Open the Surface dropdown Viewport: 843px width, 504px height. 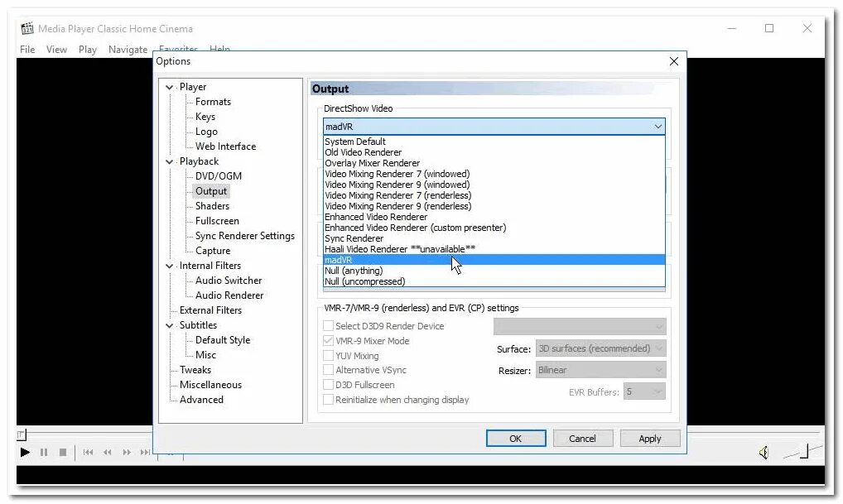[x=600, y=348]
